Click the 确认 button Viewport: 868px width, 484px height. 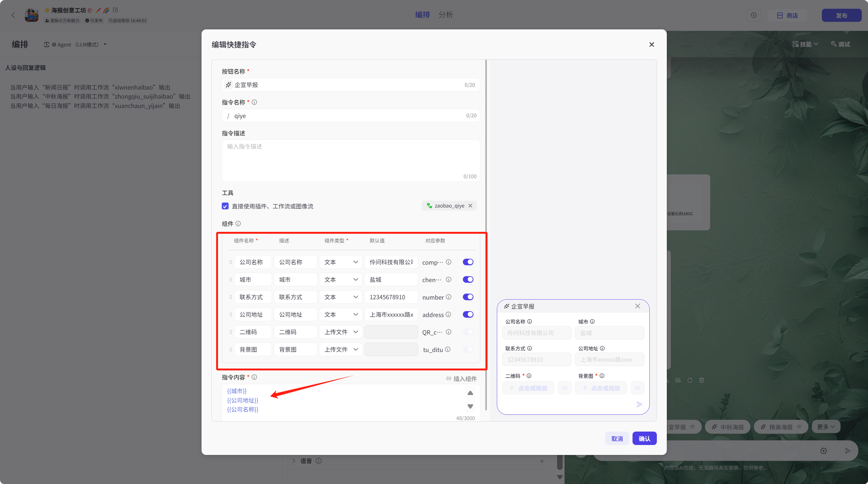pos(644,438)
